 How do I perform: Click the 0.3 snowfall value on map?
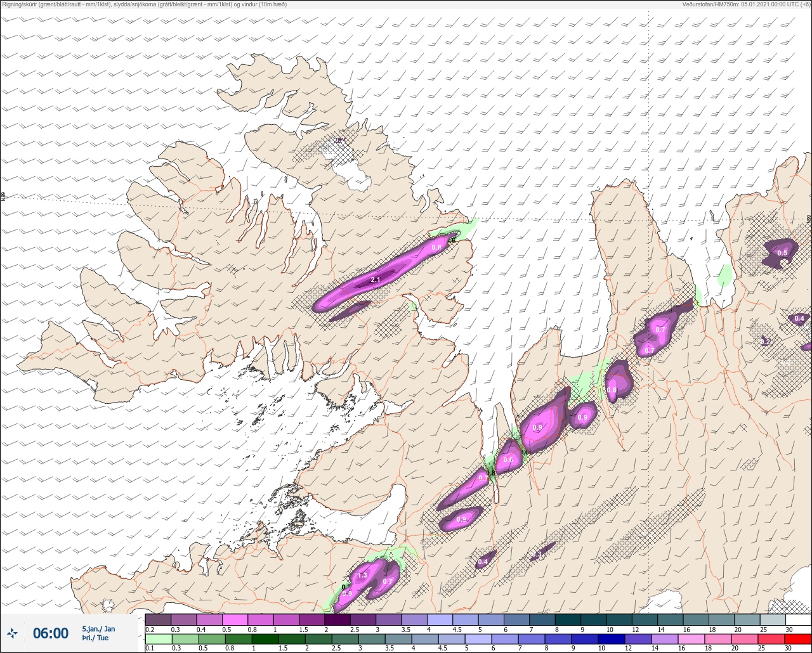click(x=537, y=554)
